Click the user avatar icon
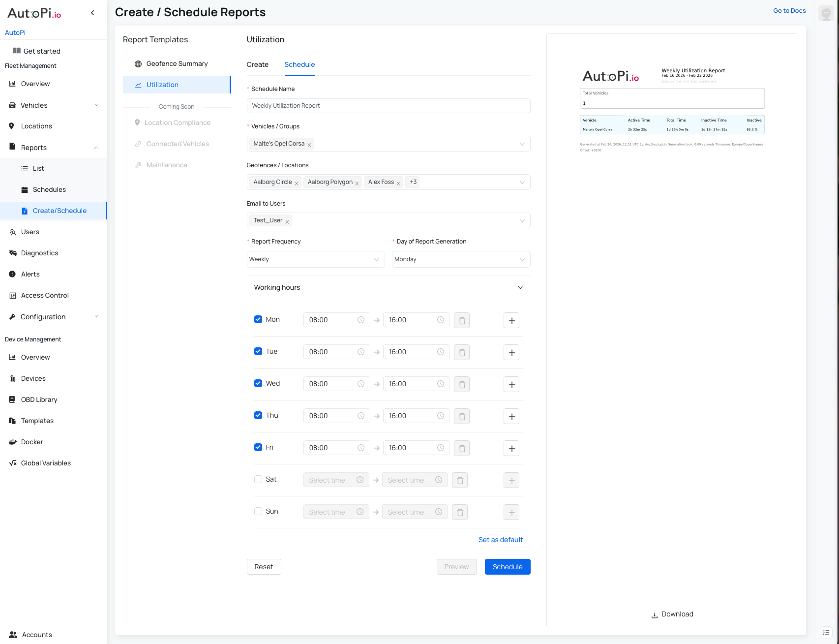839x644 pixels. click(x=826, y=13)
